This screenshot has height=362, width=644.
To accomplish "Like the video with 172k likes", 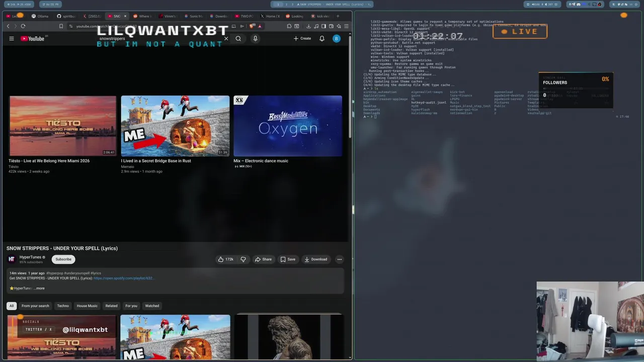I will pos(225,259).
